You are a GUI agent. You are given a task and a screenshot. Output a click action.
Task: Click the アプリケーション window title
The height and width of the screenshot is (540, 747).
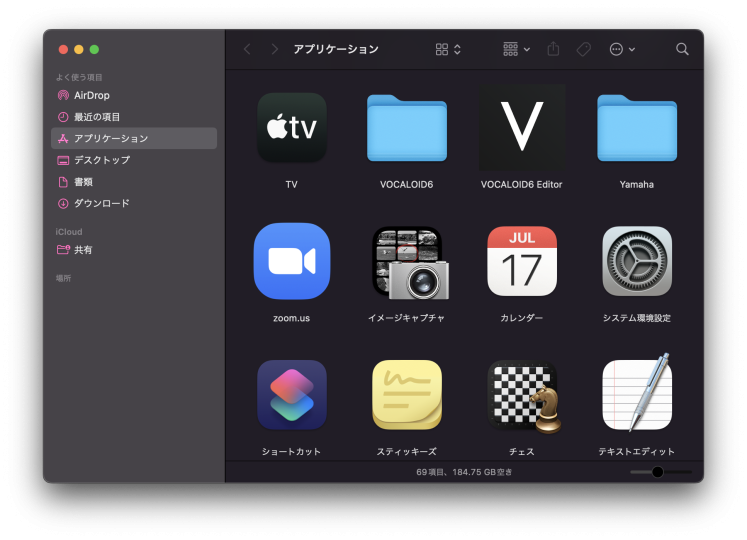(336, 49)
